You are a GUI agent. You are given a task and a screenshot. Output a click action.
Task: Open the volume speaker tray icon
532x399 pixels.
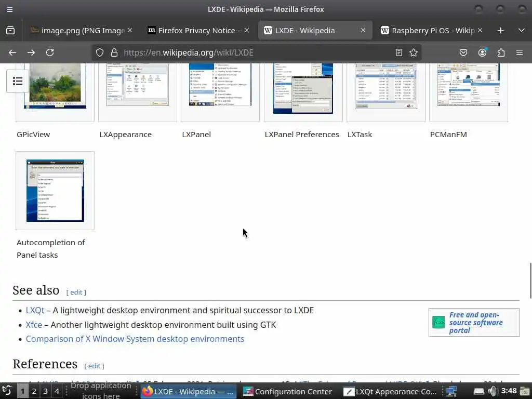(x=493, y=391)
